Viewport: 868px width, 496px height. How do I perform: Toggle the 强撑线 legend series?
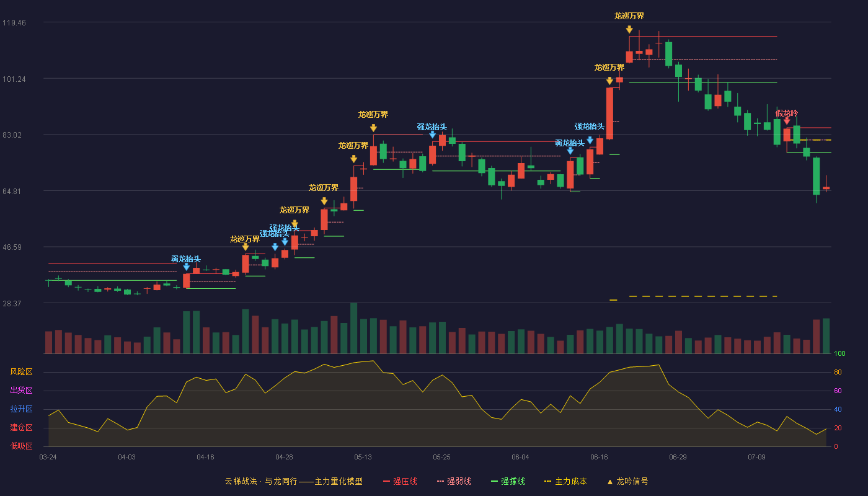(x=508, y=481)
